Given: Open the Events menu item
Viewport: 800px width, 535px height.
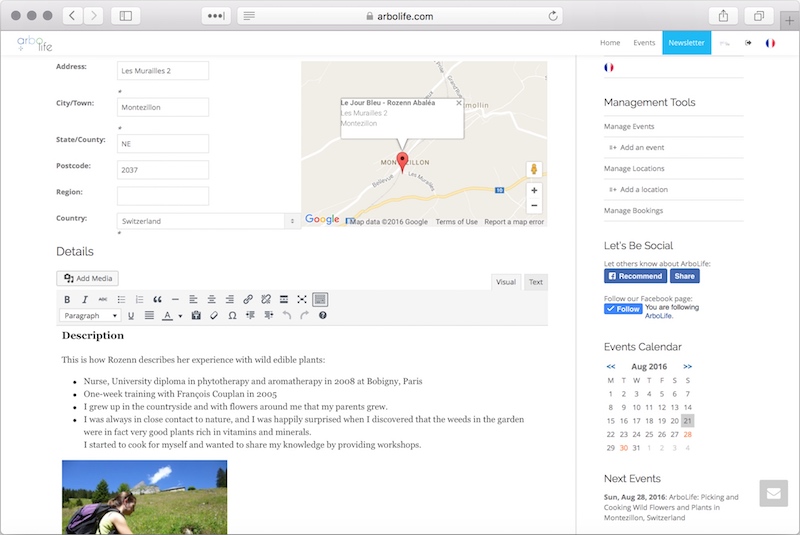Looking at the screenshot, I should pos(644,43).
